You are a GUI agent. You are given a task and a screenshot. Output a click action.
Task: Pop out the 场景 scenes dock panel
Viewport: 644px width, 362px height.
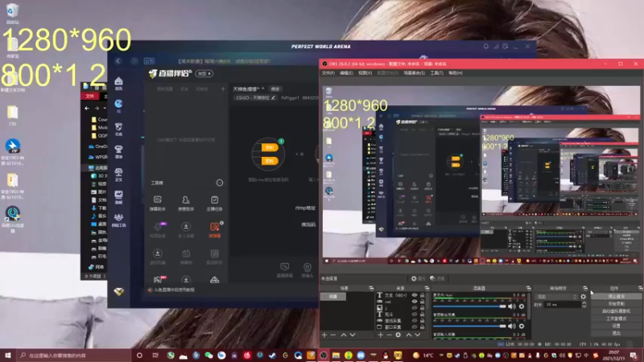point(371,288)
